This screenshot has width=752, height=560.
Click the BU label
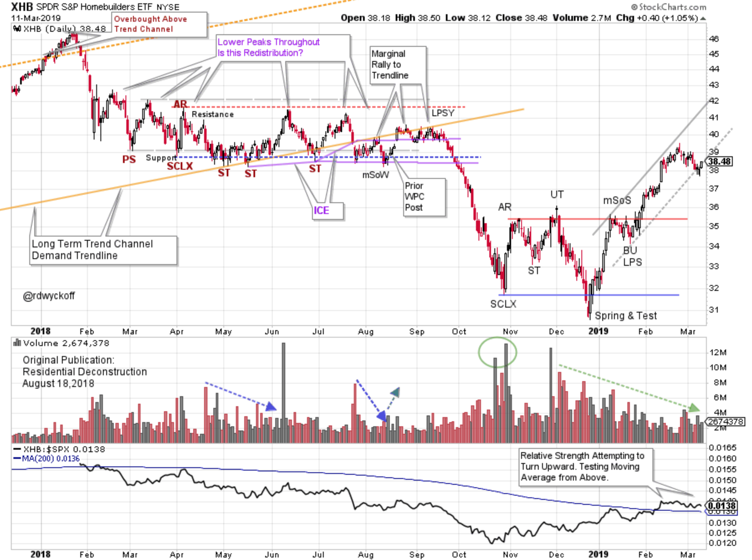tap(630, 250)
